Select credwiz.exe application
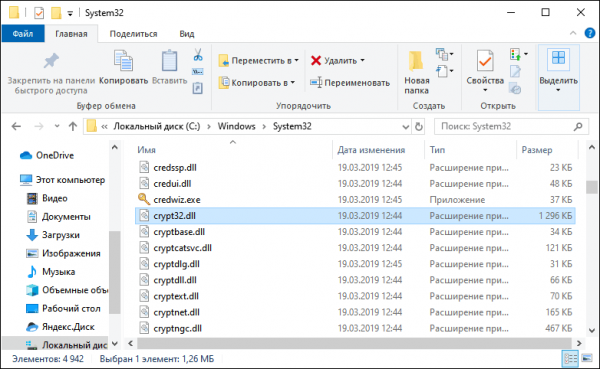Screen dimensions: 600x369 click(355, 200)
